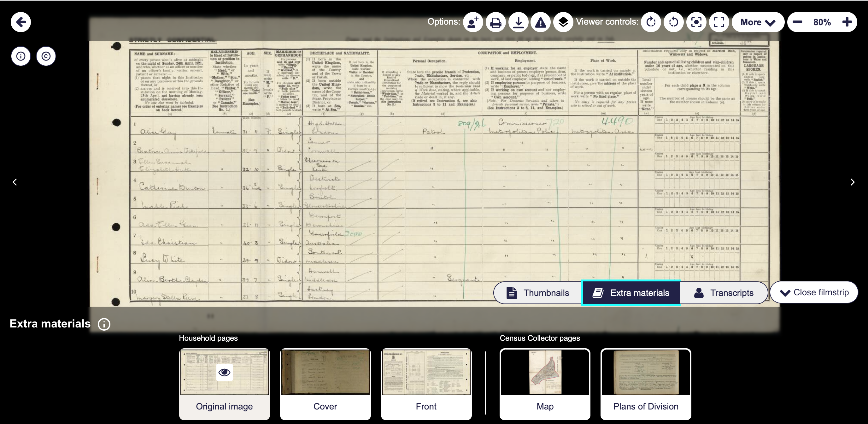Report a problem with warning icon

(541, 22)
